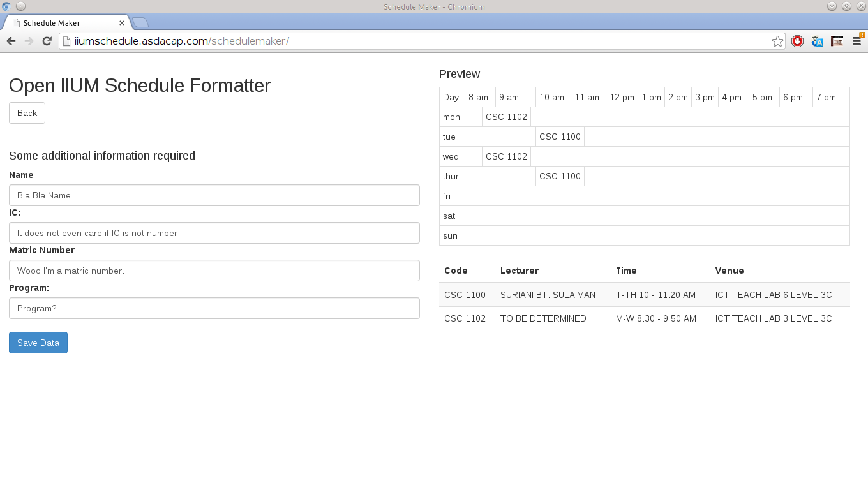The width and height of the screenshot is (868, 490).
Task: Click the 'Open IIUM Schedule Formatter' heading
Action: click(140, 85)
